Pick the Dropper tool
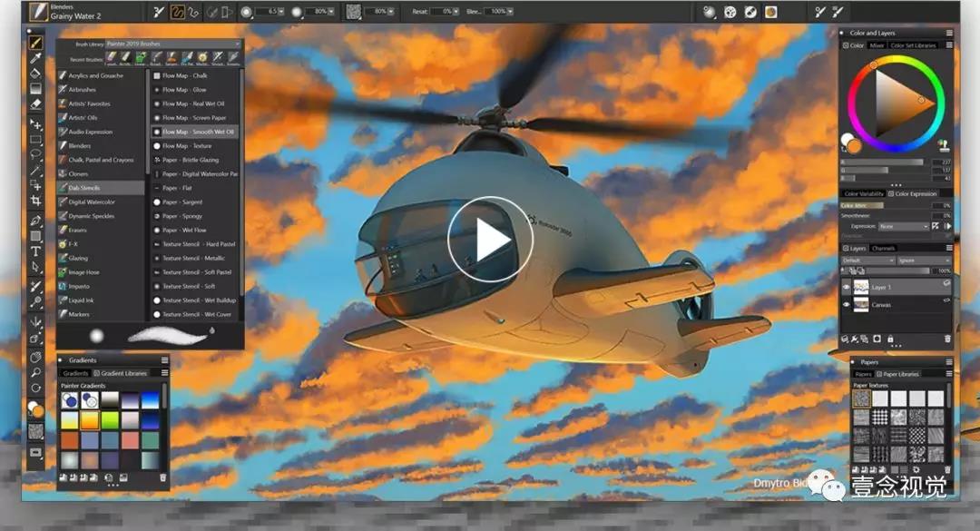Viewport: 980px width, 531px height. tap(36, 58)
